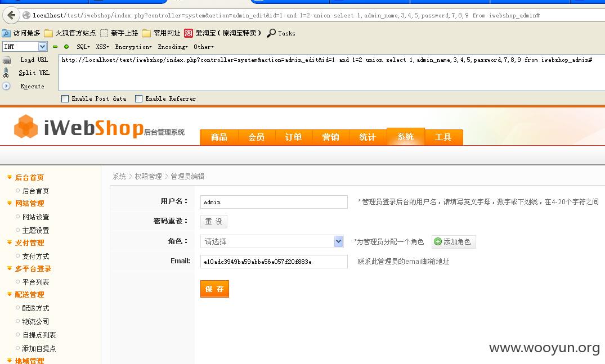This screenshot has width=605, height=364.
Task: Click Split URL scissors icon
Action: [x=6, y=73]
